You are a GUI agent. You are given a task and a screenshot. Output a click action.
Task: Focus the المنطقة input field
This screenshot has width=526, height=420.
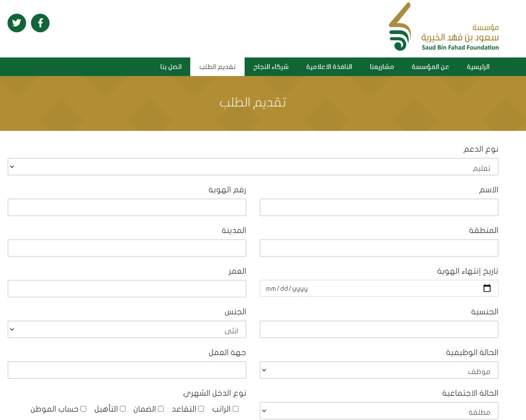[379, 248]
